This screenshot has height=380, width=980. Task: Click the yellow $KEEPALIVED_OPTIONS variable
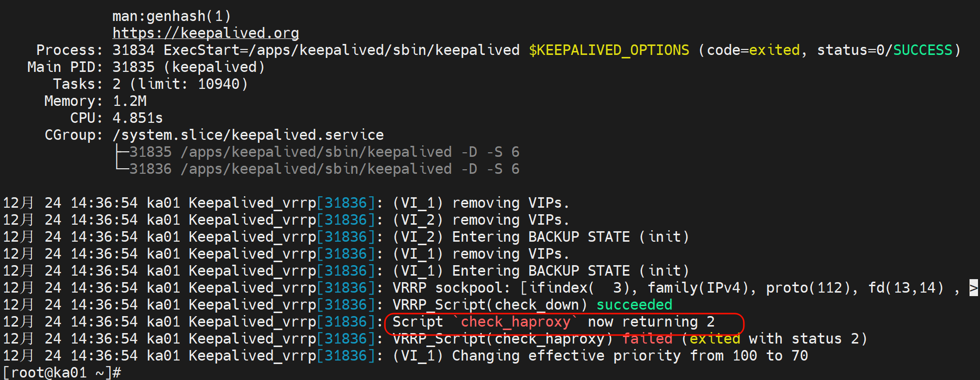[x=609, y=50]
